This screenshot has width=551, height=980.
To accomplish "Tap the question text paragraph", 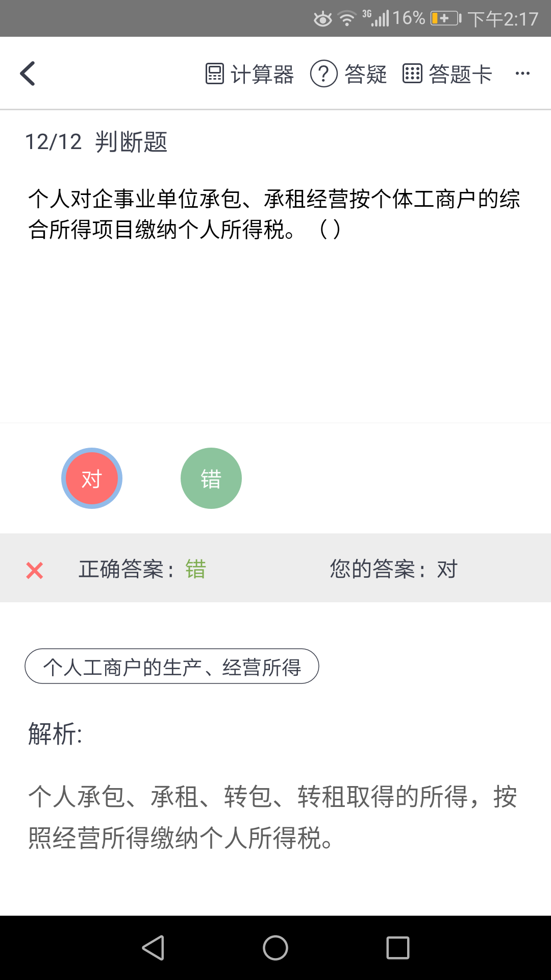I will coord(274,214).
